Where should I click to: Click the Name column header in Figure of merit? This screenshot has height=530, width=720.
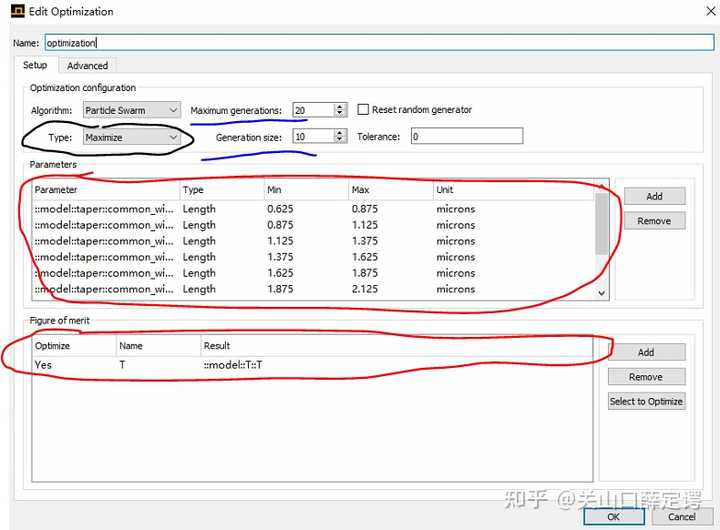pos(158,346)
